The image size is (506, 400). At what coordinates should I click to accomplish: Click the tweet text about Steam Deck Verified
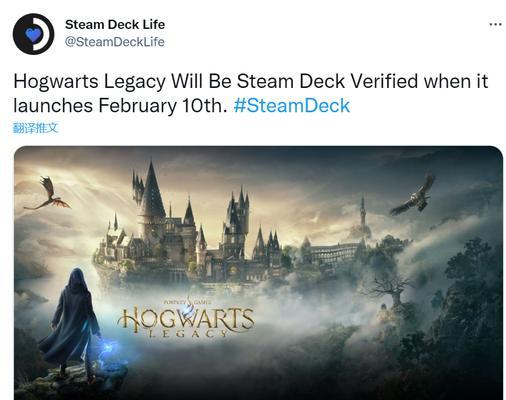(251, 94)
